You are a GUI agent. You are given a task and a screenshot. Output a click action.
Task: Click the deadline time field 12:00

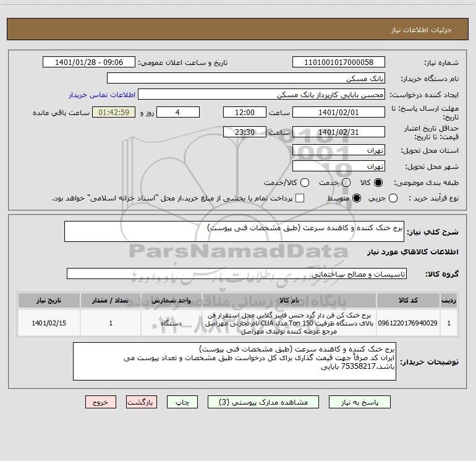pos(245,112)
